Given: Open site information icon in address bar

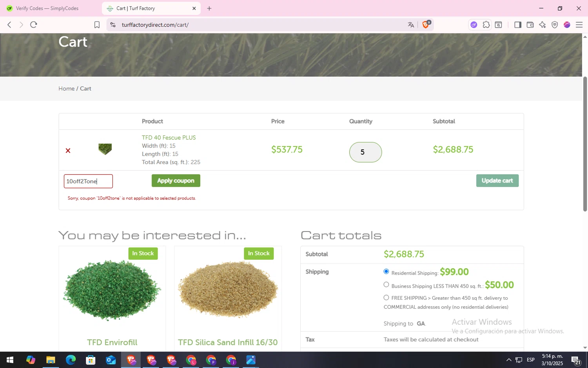Looking at the screenshot, I should click(x=113, y=25).
